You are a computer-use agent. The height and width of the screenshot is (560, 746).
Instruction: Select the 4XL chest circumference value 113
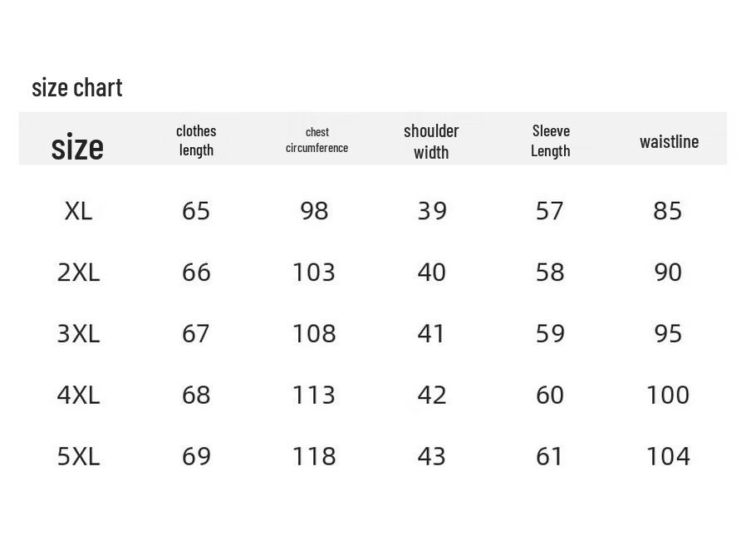314,395
